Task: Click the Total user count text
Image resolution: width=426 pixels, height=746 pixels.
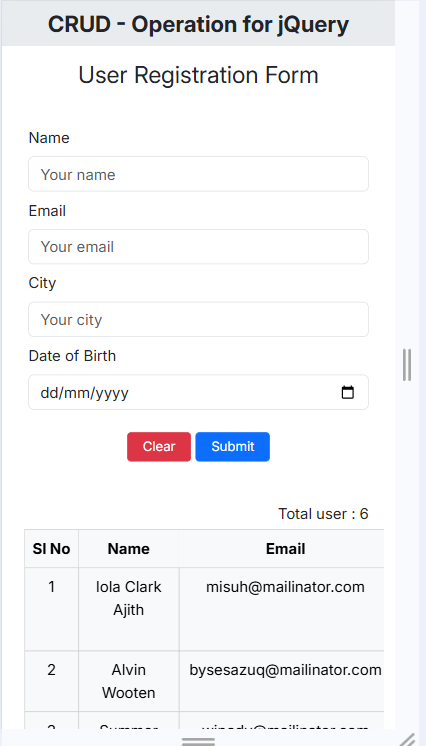Action: pyautogui.click(x=323, y=514)
